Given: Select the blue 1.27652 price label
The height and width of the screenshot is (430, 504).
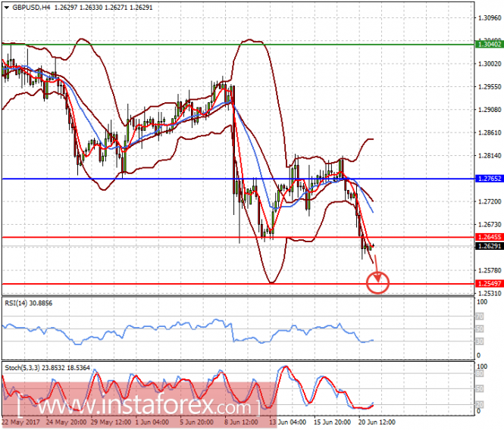Looking at the screenshot, I should tap(489, 179).
